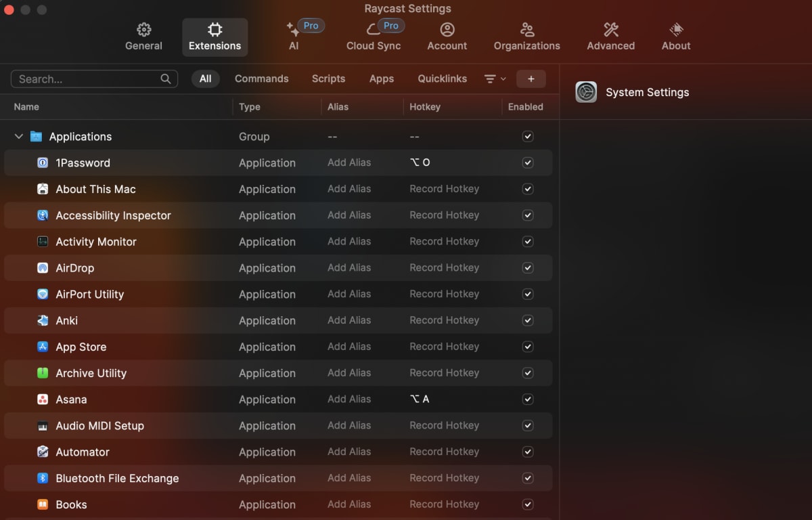Viewport: 812px width, 520px height.
Task: Click the Search input field
Action: click(x=94, y=79)
